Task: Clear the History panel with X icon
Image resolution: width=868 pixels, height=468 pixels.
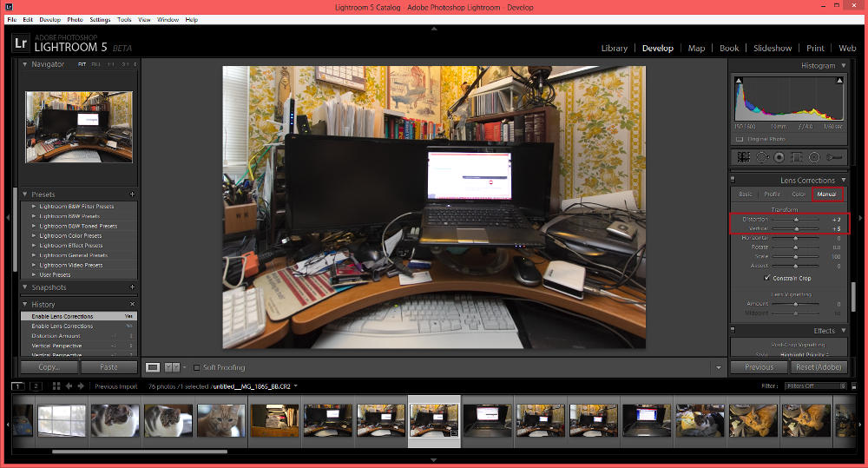Action: [132, 305]
